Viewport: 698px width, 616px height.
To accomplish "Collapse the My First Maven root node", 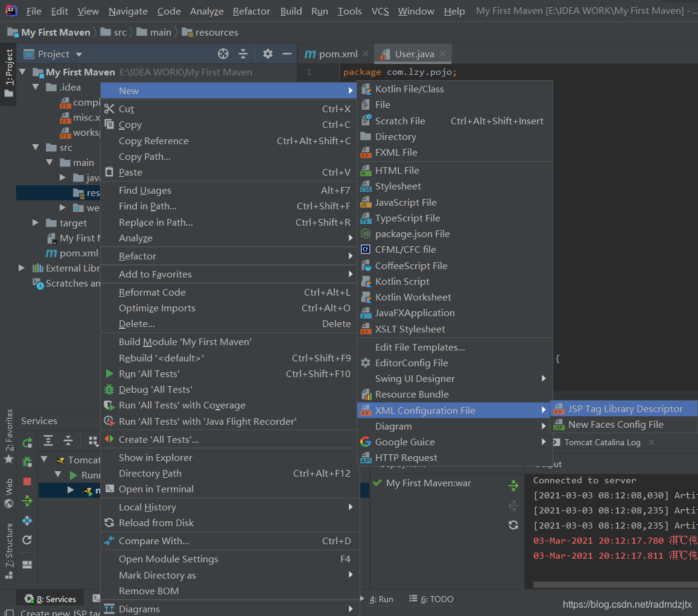I will click(x=22, y=72).
